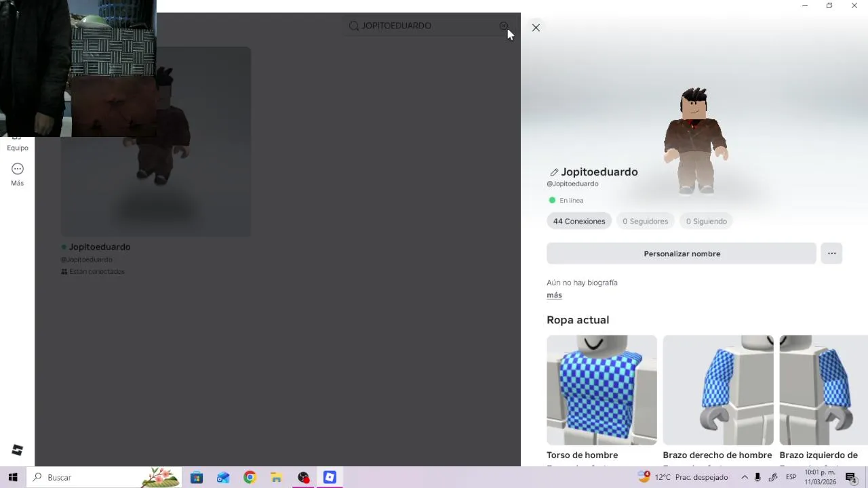This screenshot has width=868, height=488.
Task: Click the microphone tray icon
Action: pos(757,477)
